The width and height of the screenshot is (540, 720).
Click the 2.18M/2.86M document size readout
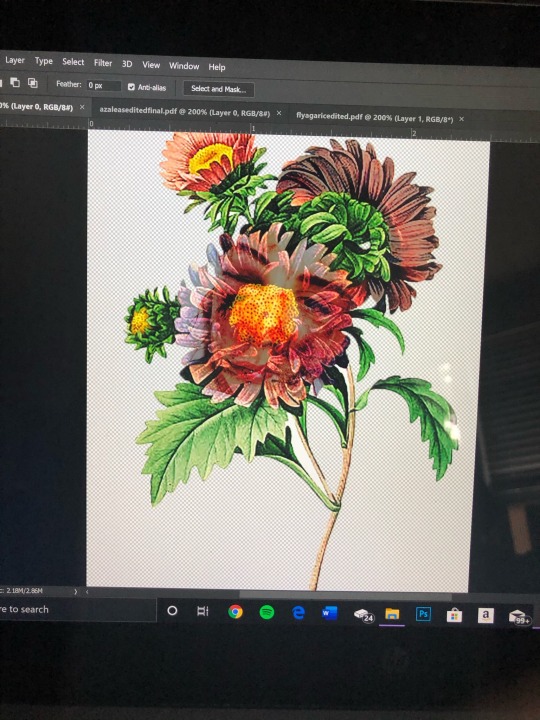click(24, 591)
